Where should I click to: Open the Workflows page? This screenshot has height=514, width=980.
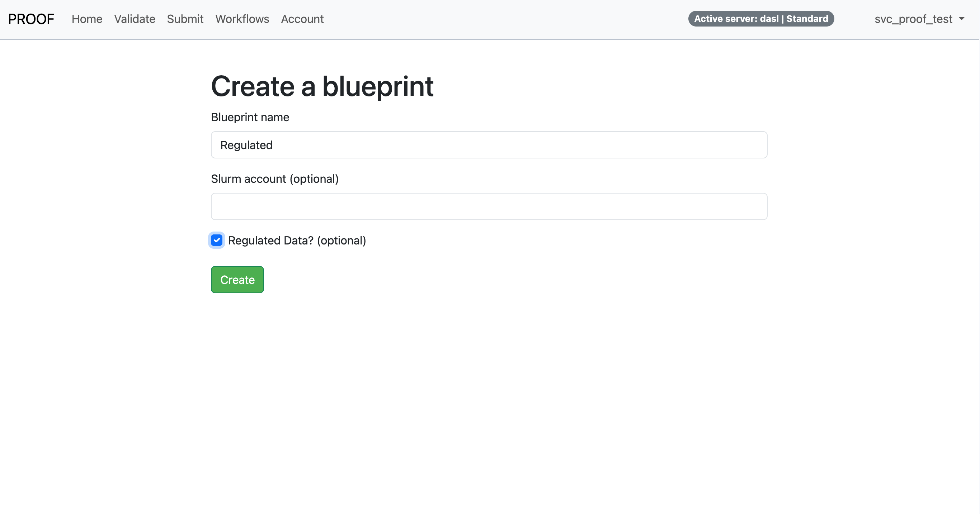tap(242, 19)
